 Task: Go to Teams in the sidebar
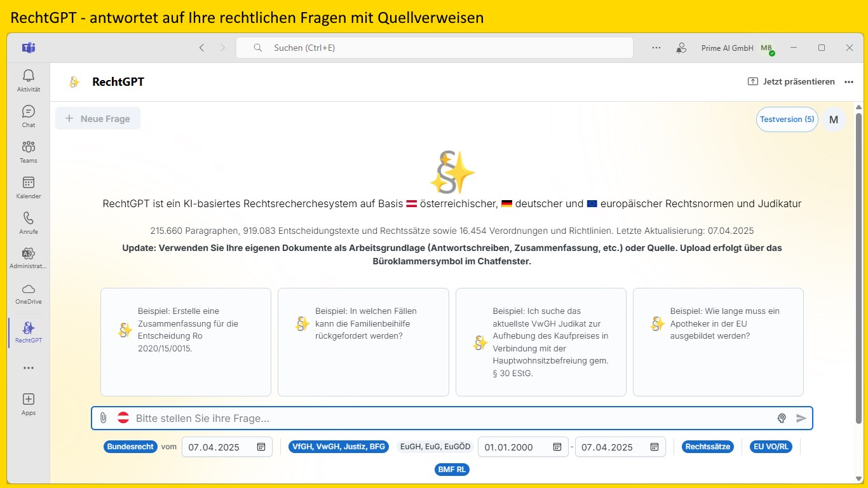pos(29,152)
